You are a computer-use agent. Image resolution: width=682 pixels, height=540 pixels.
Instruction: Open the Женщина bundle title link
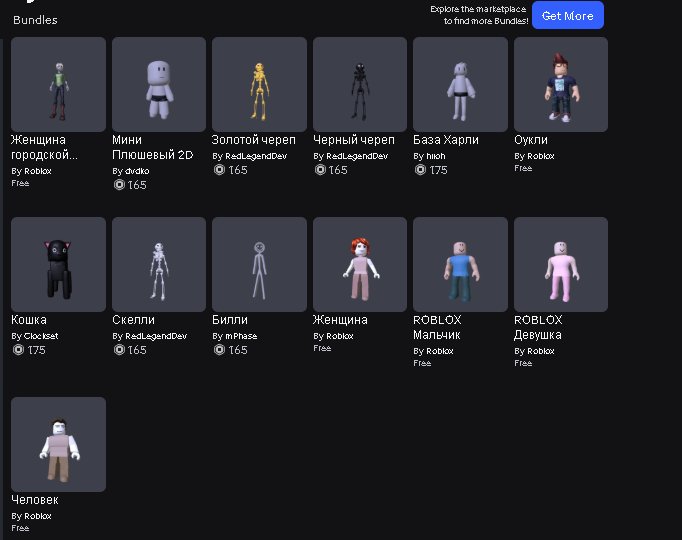tap(340, 320)
